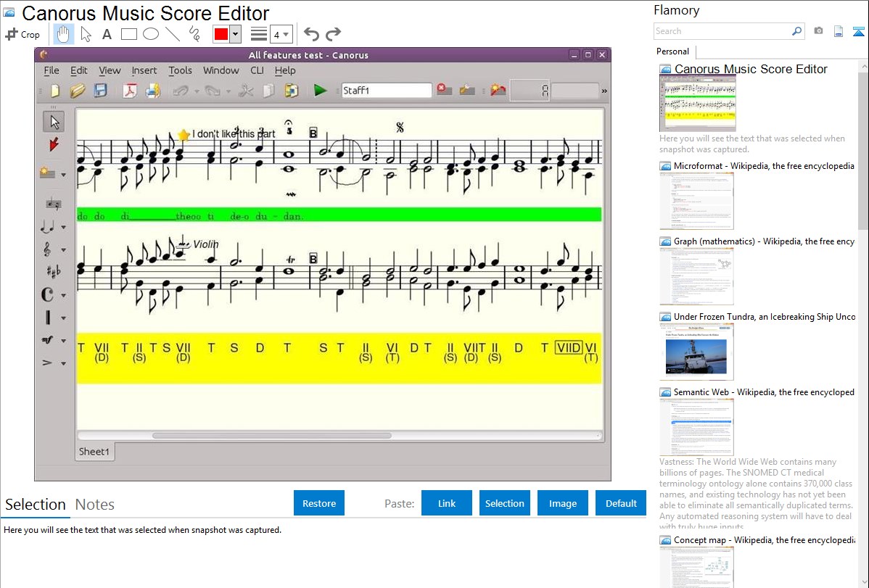Screen dimensions: 869x588
Task: Open the Edit menu in Canorus
Action: (x=78, y=70)
